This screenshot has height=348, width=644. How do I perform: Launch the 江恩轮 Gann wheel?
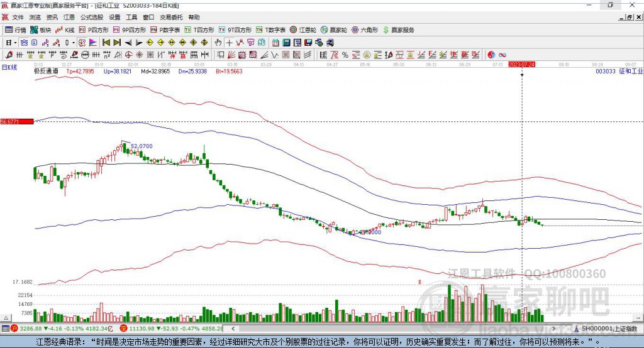pos(303,30)
